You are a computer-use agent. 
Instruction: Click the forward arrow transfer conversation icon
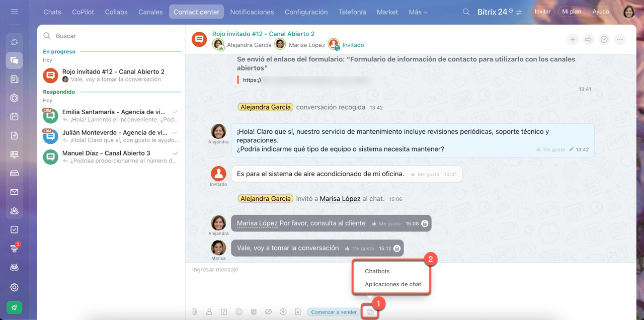pos(588,39)
